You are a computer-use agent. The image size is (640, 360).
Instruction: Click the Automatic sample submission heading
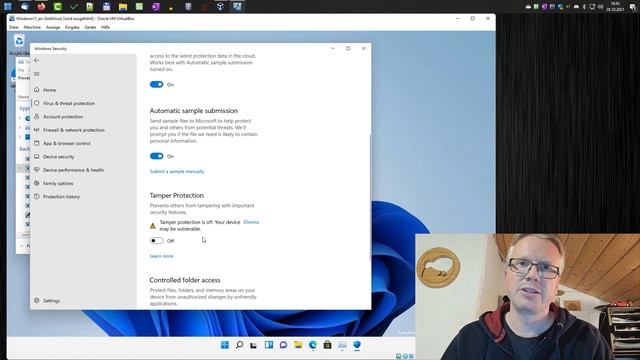point(193,111)
